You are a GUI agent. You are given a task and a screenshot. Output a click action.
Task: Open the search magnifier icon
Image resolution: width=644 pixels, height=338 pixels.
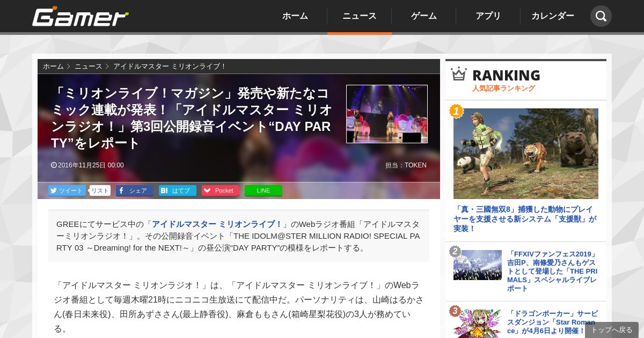(x=601, y=16)
